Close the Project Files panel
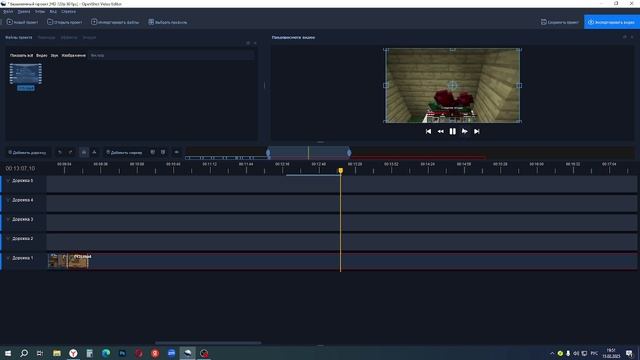The image size is (640, 360). (255, 43)
